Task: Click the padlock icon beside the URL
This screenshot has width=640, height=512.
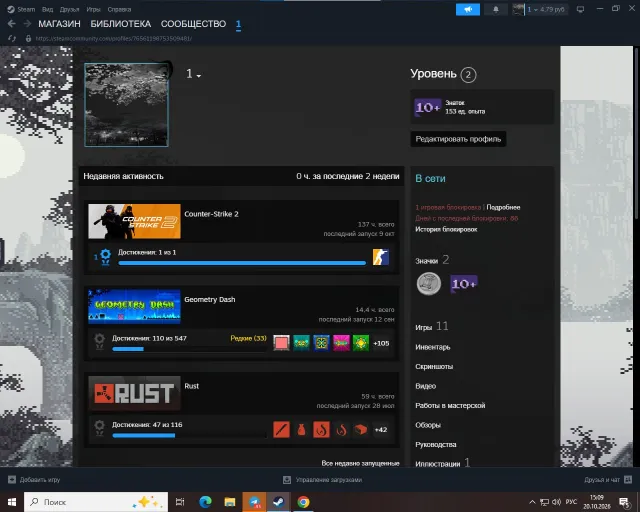Action: [28, 38]
